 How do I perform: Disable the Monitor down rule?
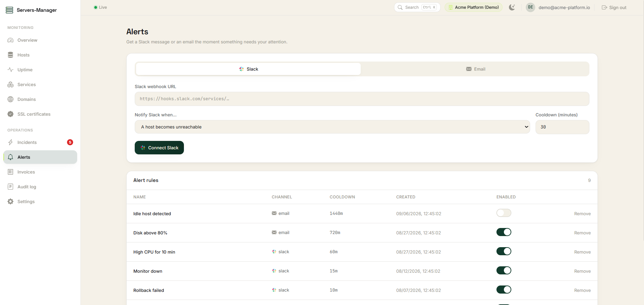click(x=504, y=271)
